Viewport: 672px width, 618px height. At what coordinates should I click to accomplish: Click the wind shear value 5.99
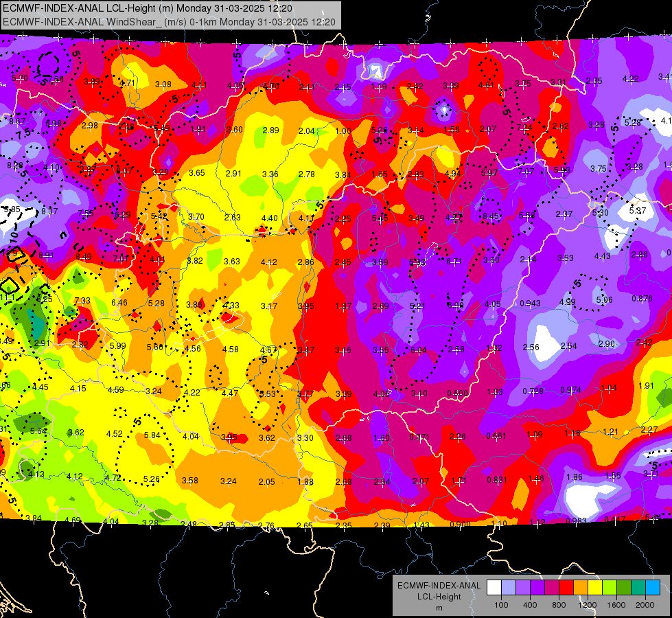(118, 345)
